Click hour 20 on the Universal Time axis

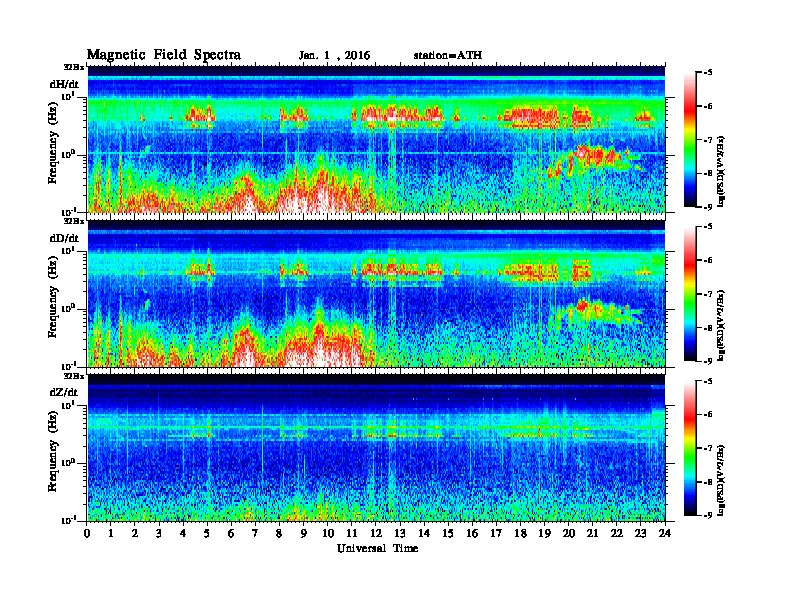pos(569,533)
